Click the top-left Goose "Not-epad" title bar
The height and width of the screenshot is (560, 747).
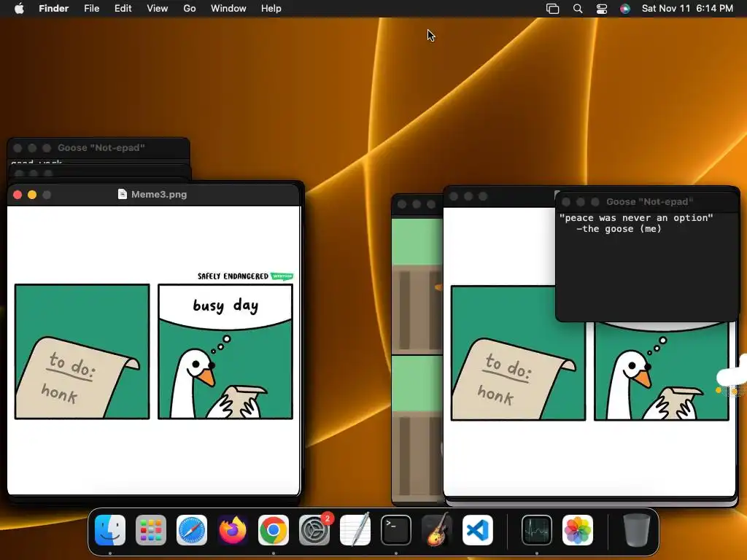(98, 147)
